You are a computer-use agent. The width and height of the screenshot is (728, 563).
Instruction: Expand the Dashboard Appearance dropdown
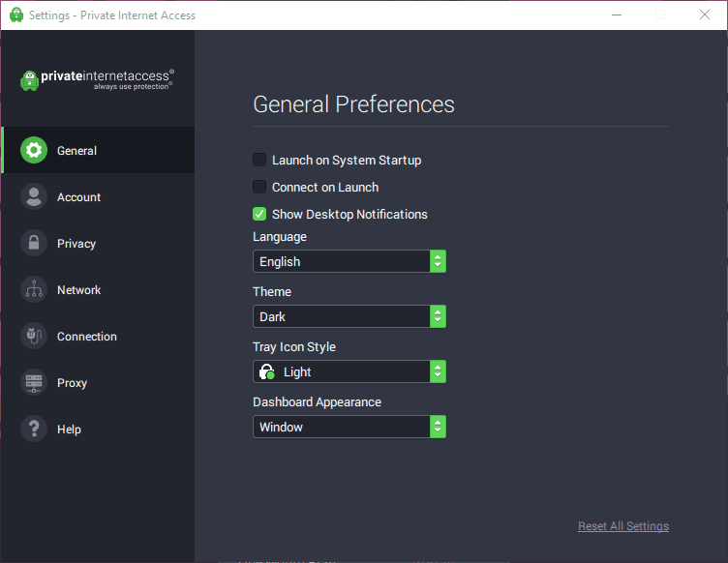pyautogui.click(x=349, y=427)
